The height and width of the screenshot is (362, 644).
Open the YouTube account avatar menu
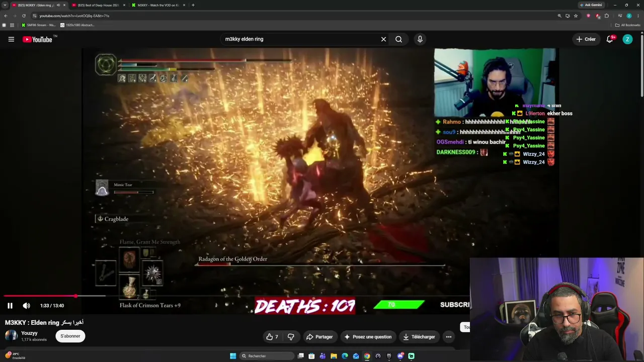pyautogui.click(x=627, y=39)
